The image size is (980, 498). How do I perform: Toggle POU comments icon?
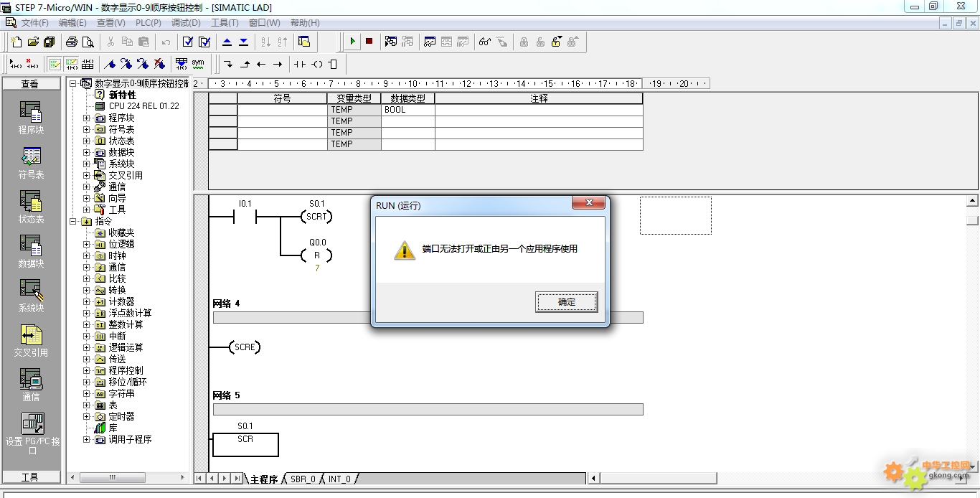55,64
